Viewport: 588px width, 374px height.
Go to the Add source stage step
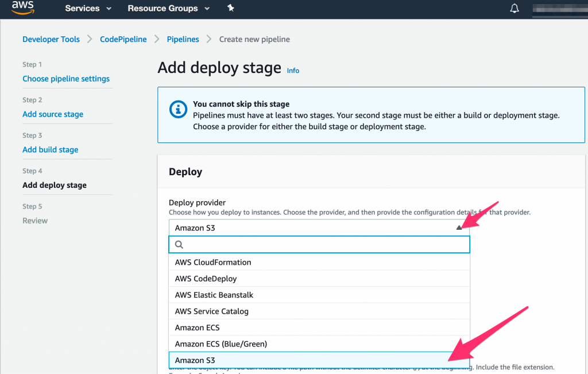pos(53,114)
